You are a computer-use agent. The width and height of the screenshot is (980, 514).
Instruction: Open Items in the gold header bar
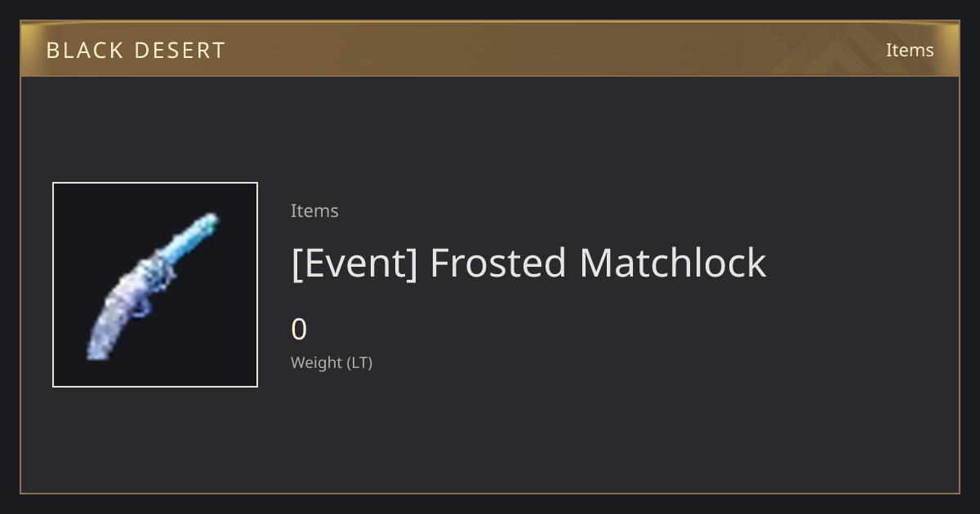coord(910,50)
